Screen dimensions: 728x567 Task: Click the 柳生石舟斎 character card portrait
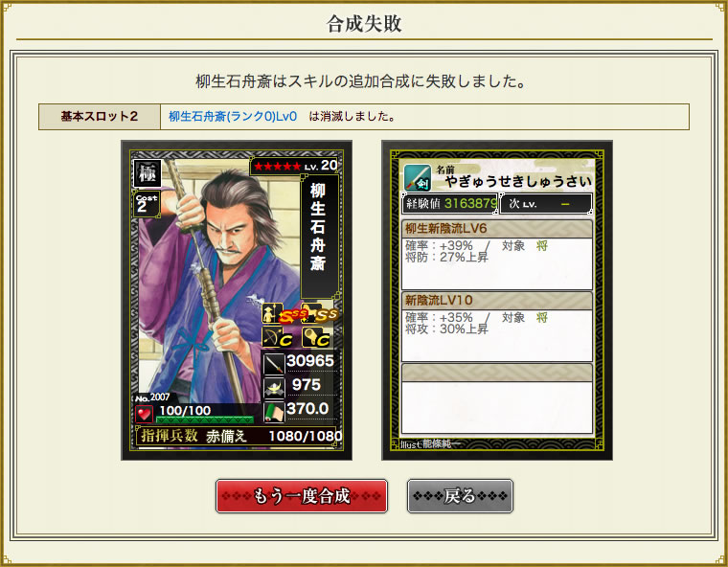coord(237,301)
